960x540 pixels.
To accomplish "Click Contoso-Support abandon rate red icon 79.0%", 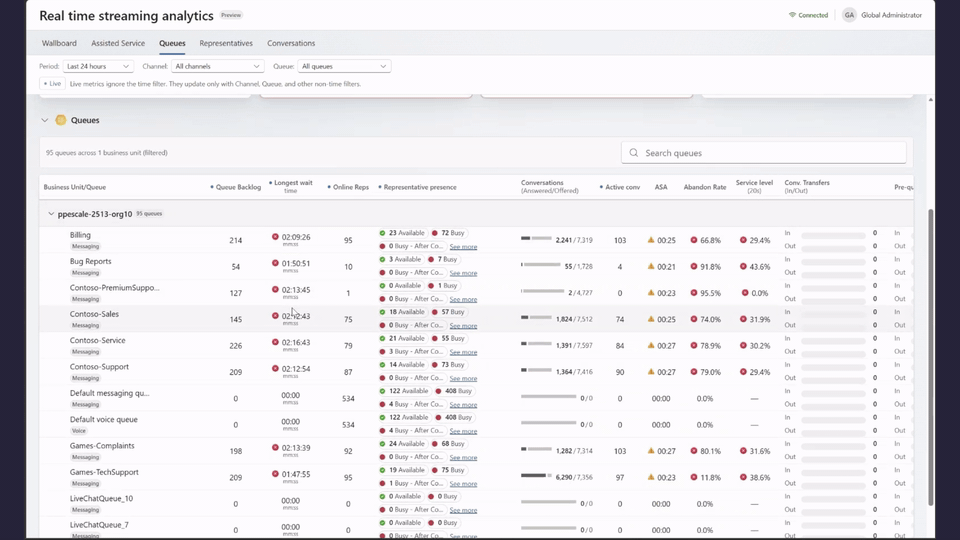I will click(x=694, y=372).
